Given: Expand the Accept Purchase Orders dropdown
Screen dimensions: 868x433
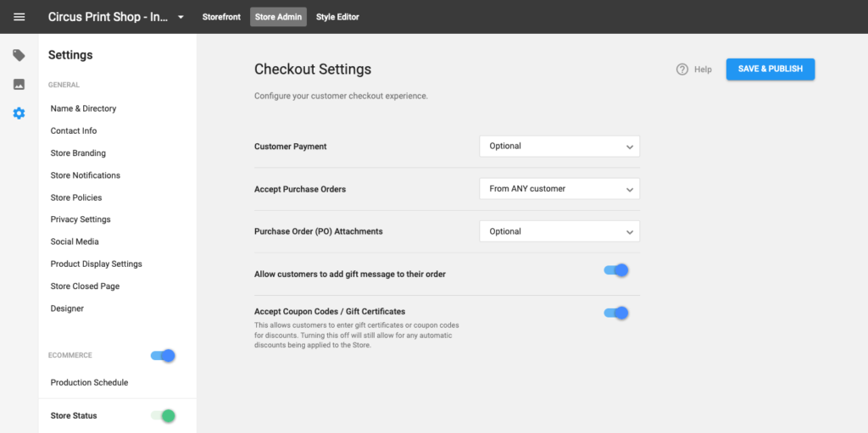Looking at the screenshot, I should click(x=559, y=189).
